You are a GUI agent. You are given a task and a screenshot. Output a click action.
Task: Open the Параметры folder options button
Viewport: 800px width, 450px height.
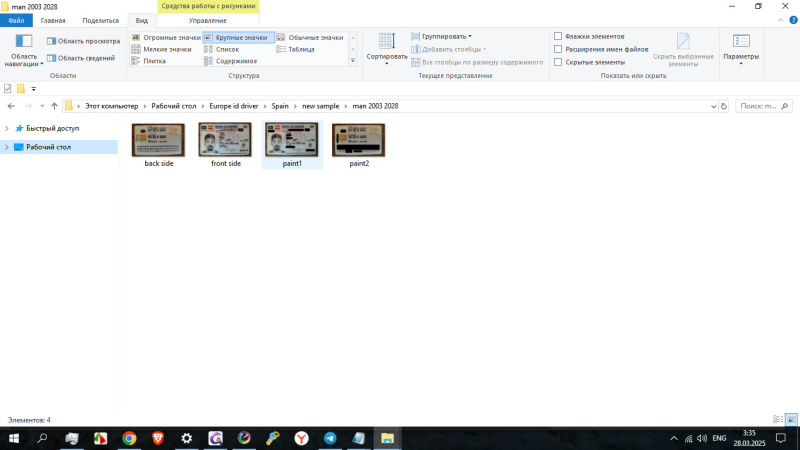(741, 46)
